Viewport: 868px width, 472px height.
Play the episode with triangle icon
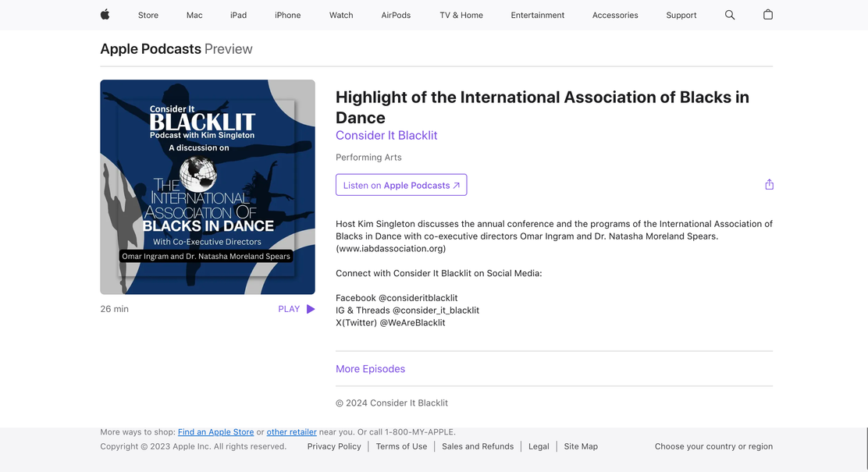click(x=311, y=309)
